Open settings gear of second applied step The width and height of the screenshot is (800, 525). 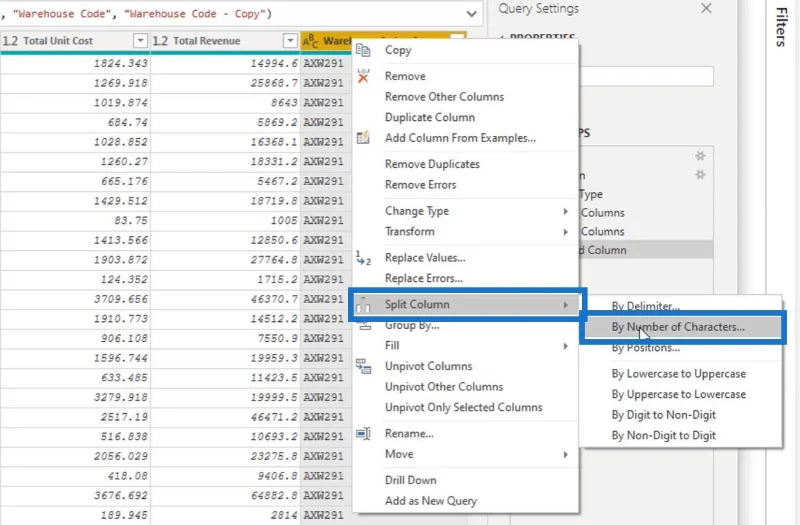pos(700,175)
